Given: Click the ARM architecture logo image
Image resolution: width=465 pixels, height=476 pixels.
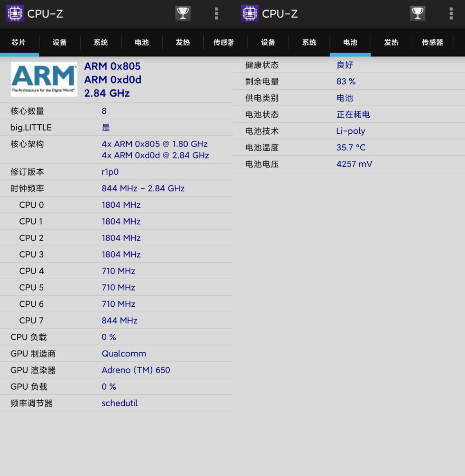Looking at the screenshot, I should tap(44, 79).
